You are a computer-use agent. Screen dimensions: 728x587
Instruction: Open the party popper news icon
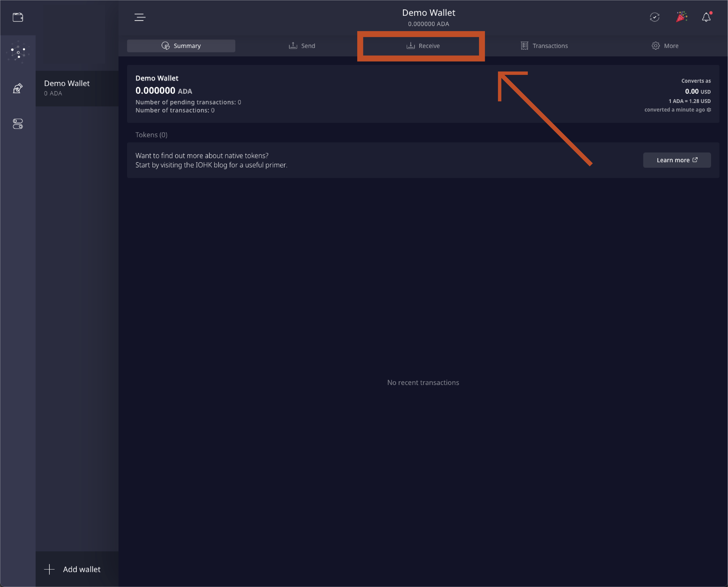click(x=681, y=17)
